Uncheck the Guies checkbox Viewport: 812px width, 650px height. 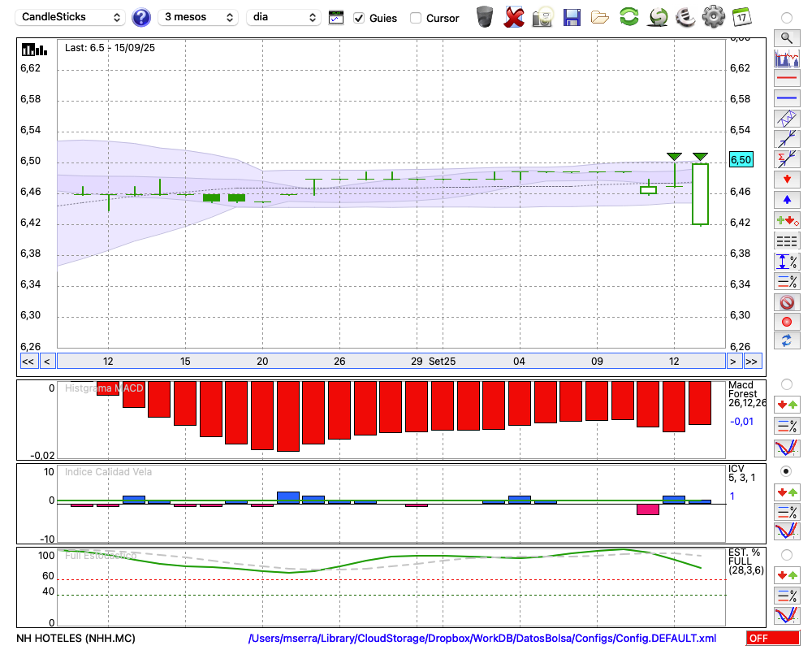(x=359, y=18)
